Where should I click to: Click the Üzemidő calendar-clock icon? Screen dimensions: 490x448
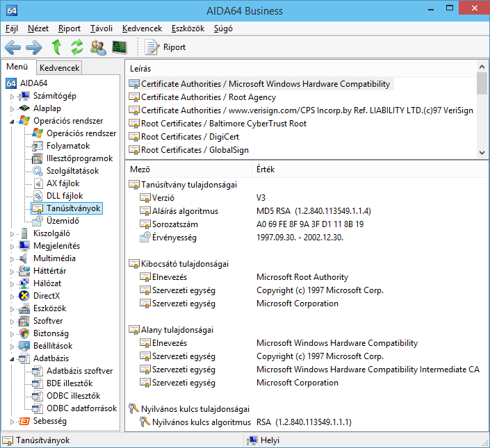38,221
